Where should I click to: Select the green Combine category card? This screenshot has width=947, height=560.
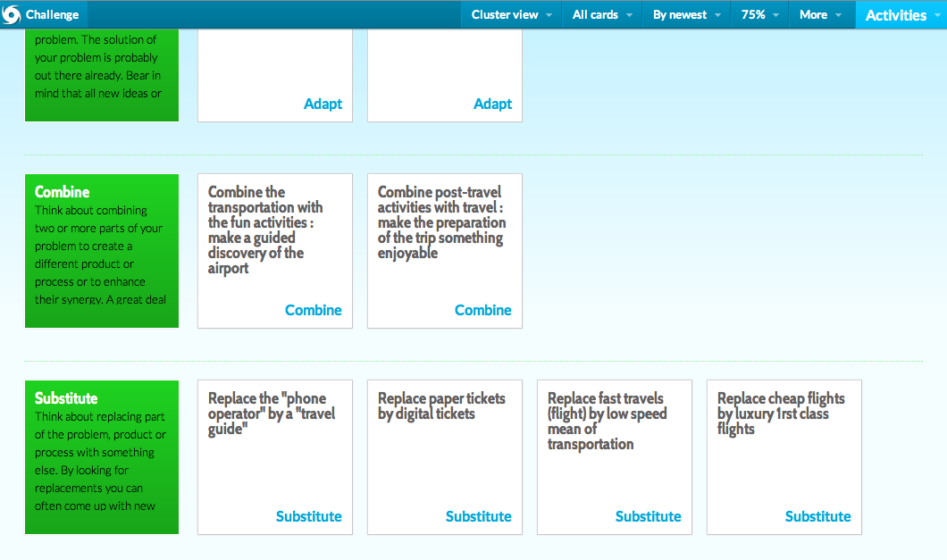(102, 251)
